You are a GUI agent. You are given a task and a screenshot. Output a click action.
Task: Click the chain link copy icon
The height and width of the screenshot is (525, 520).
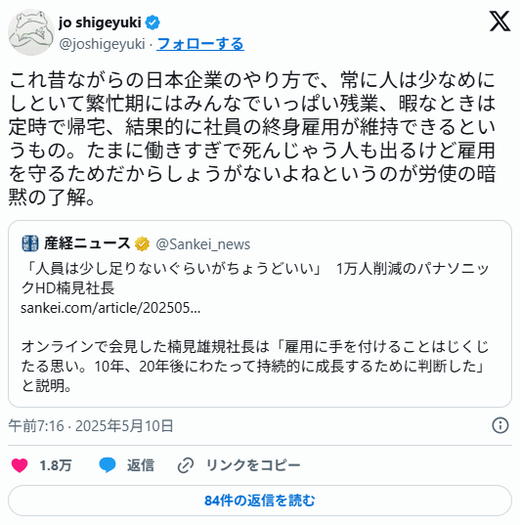[185, 465]
